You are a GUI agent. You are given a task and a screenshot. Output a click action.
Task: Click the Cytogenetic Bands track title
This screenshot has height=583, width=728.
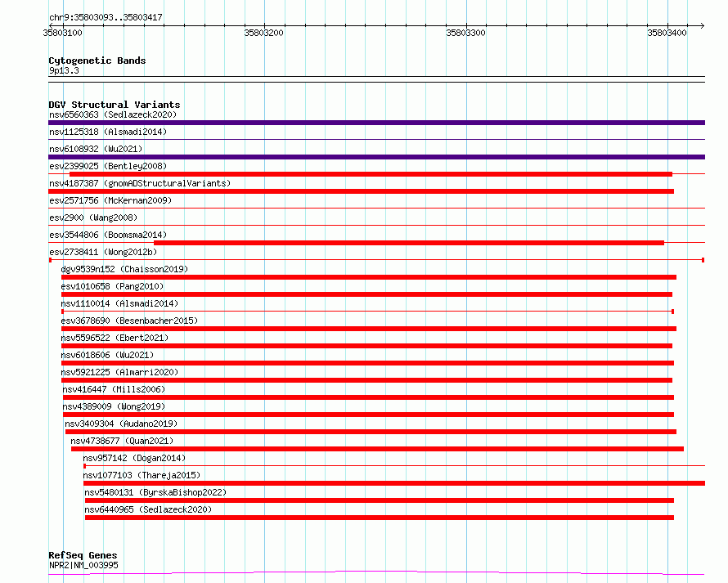97,61
